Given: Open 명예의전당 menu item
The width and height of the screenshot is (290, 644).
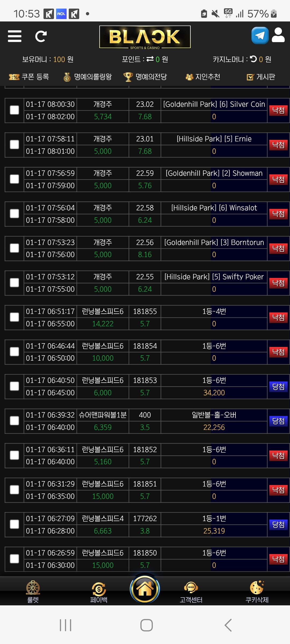Looking at the screenshot, I should [145, 77].
